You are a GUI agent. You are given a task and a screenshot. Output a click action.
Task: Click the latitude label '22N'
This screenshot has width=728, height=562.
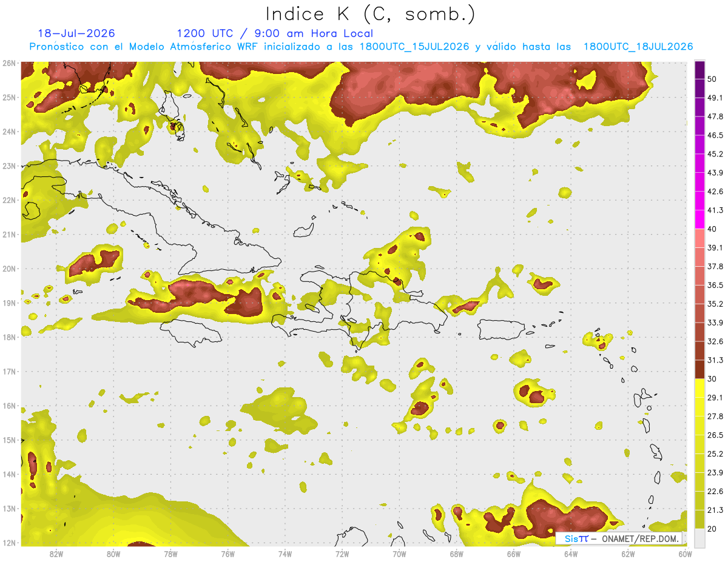(x=8, y=200)
